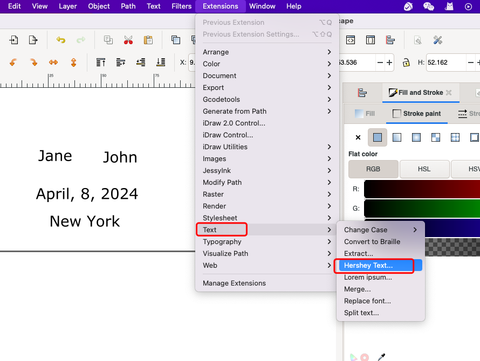
Task: Rotate selection counter-clockwise orange arrow
Action: (x=13, y=62)
